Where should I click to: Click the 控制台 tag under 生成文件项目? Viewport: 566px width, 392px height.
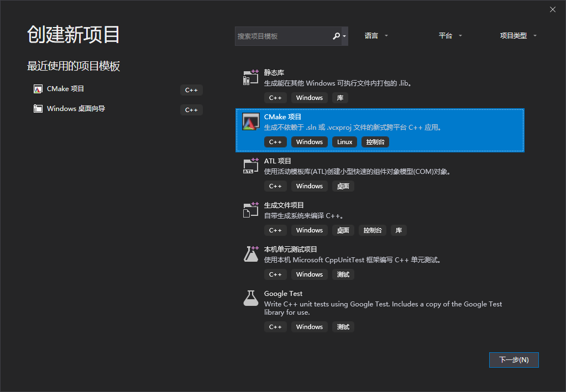click(372, 230)
